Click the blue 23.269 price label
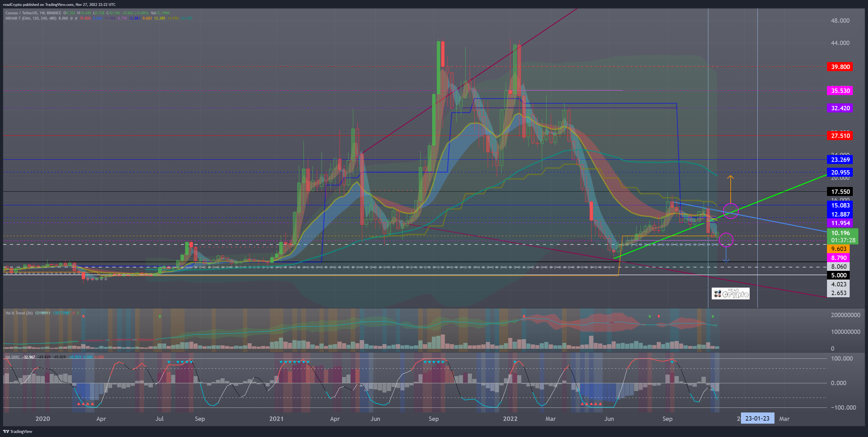The height and width of the screenshot is (437, 868). 840,160
